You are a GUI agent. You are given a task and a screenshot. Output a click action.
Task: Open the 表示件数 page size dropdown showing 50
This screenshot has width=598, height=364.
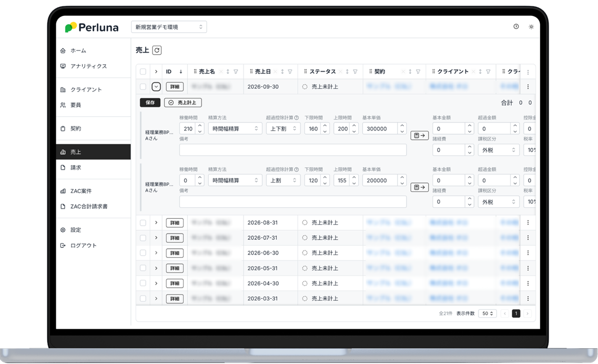point(487,314)
